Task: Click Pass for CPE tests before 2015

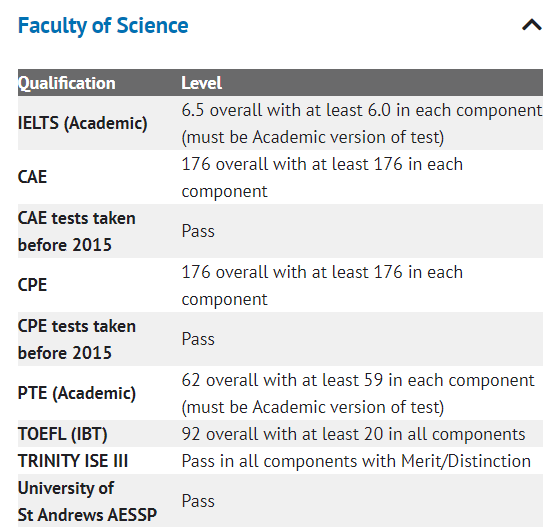Action: [198, 339]
